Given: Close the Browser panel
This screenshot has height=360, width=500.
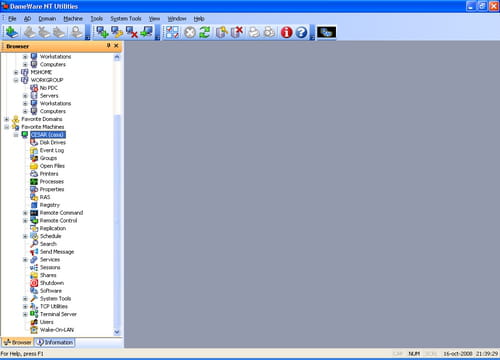Looking at the screenshot, I should click(x=116, y=46).
